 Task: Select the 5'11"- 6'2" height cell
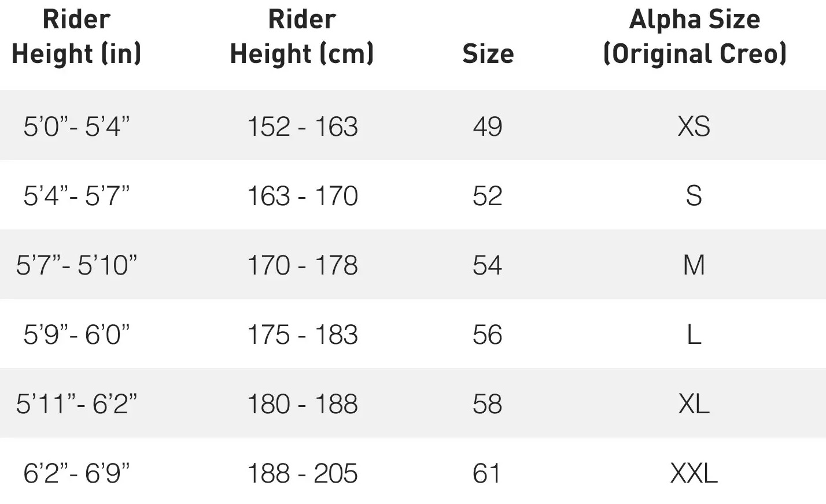76,403
